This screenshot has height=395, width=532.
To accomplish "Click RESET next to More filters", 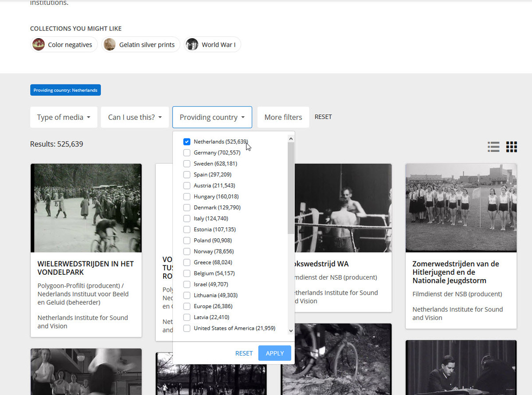I will (323, 117).
